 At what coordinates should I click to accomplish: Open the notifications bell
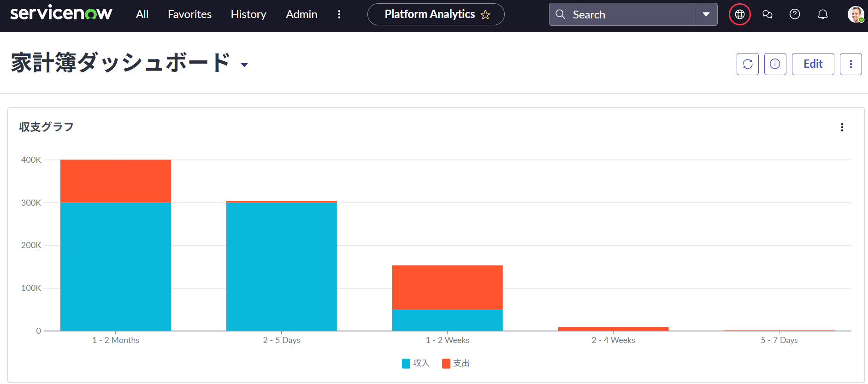(x=823, y=14)
